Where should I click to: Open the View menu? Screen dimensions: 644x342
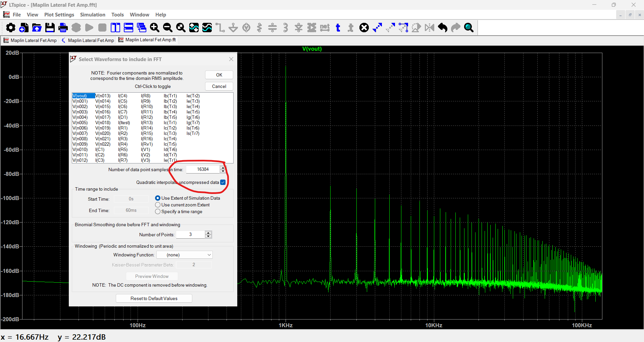pyautogui.click(x=33, y=15)
